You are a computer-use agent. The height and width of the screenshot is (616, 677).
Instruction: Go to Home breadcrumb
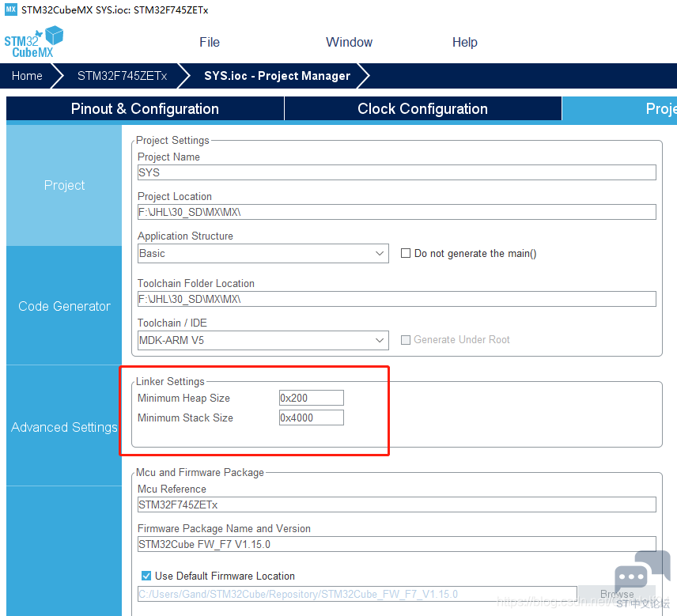27,76
